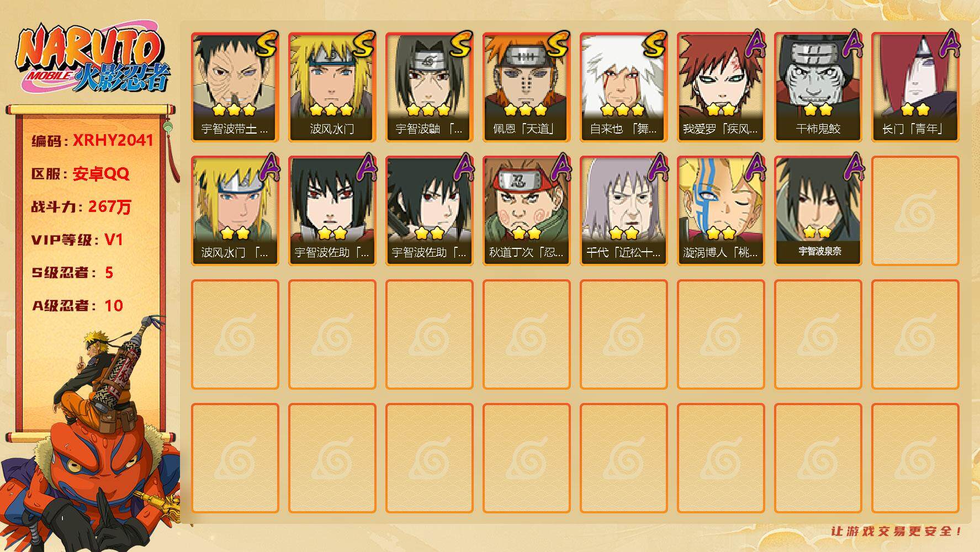The width and height of the screenshot is (980, 552).
Task: Click the empty slot beside 宇智波泉奈
Action: point(915,211)
